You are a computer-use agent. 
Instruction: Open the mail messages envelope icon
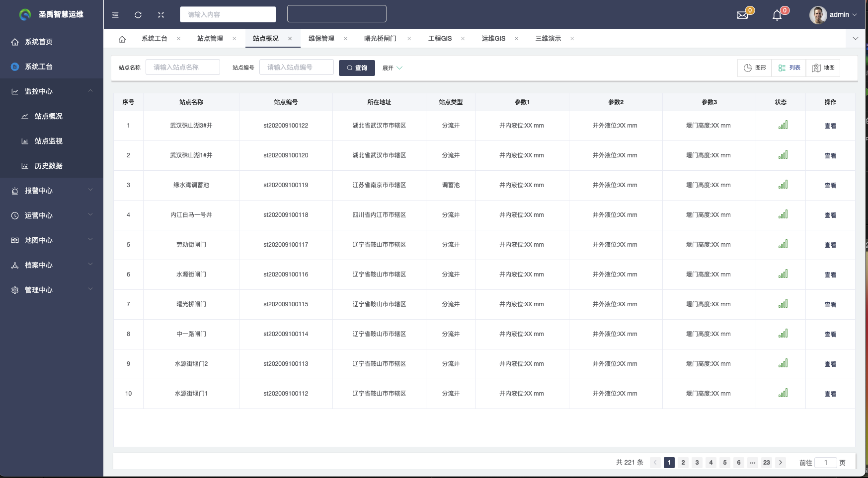pyautogui.click(x=742, y=15)
